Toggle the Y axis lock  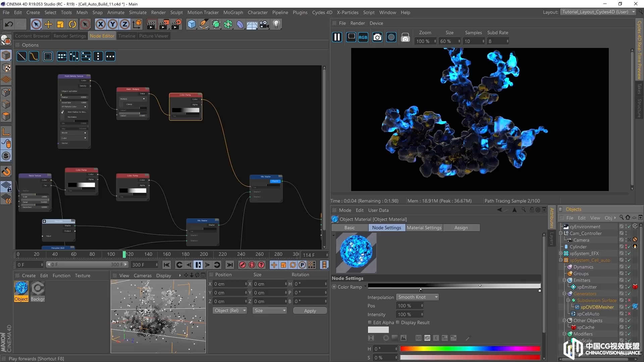click(113, 24)
